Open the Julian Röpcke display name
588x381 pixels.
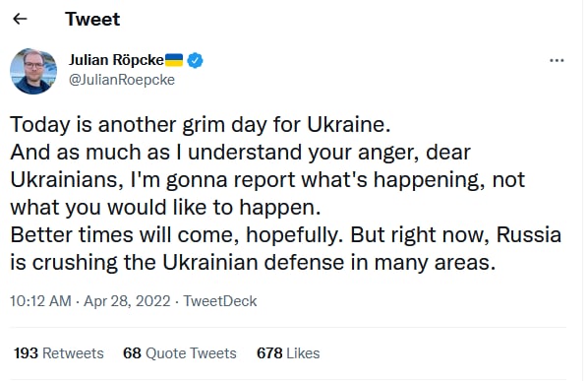pos(116,60)
